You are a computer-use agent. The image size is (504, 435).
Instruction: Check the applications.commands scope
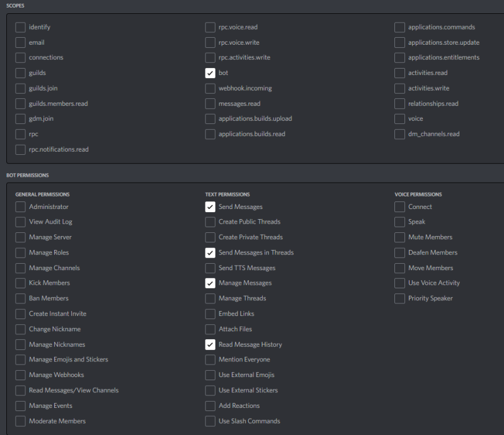[x=399, y=27]
